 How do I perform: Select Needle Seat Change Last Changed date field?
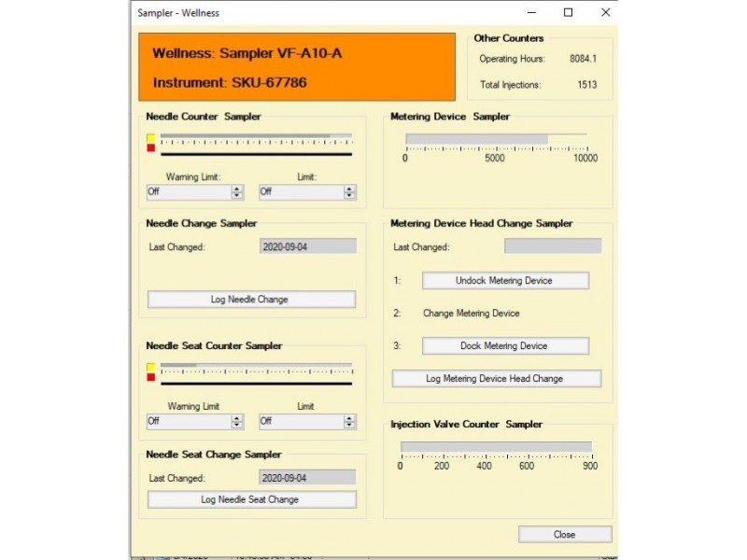pos(307,478)
